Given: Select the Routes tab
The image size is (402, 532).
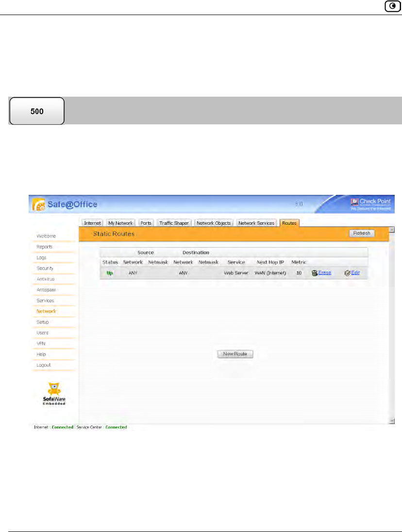Looking at the screenshot, I should [x=289, y=223].
